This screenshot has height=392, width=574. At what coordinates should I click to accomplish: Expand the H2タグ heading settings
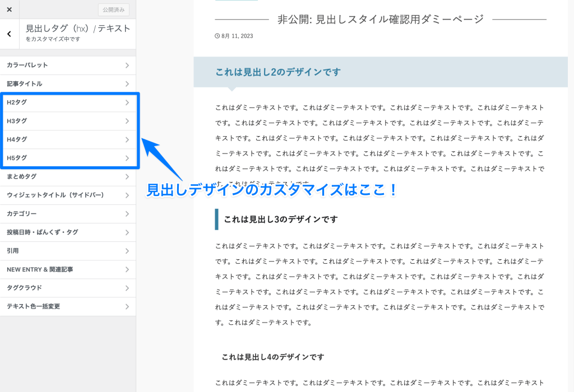[x=67, y=102]
